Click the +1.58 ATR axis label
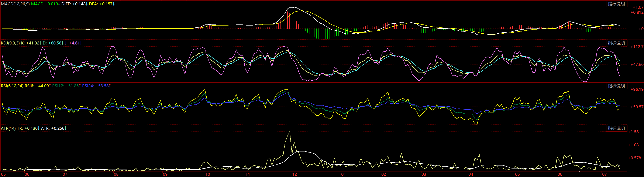The height and width of the screenshot is (177, 644). [x=634, y=132]
